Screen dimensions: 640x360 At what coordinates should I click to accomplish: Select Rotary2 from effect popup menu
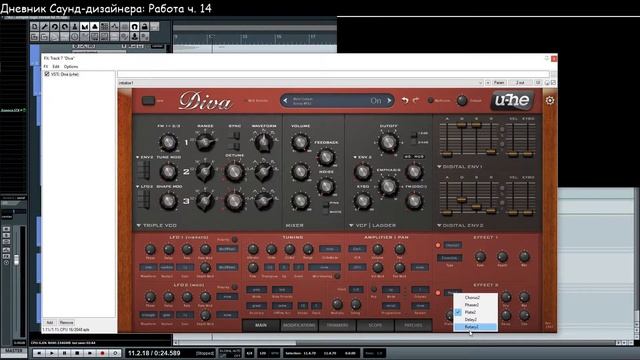coord(476,327)
